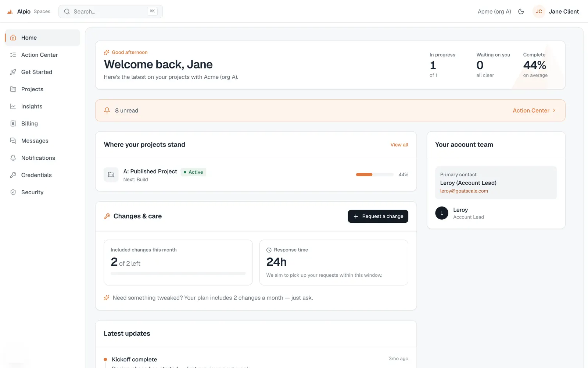Viewport: 588px width, 368px height.
Task: Click the 44% project progress bar
Action: coord(375,174)
